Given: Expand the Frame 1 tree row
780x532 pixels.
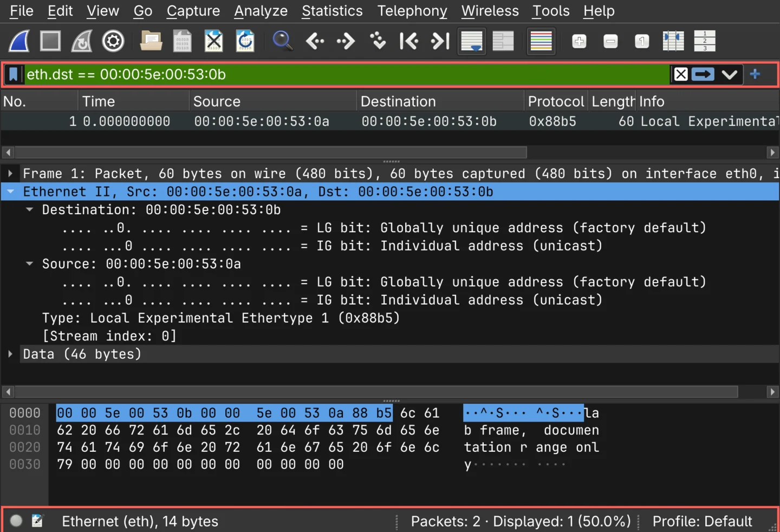Looking at the screenshot, I should pos(10,174).
